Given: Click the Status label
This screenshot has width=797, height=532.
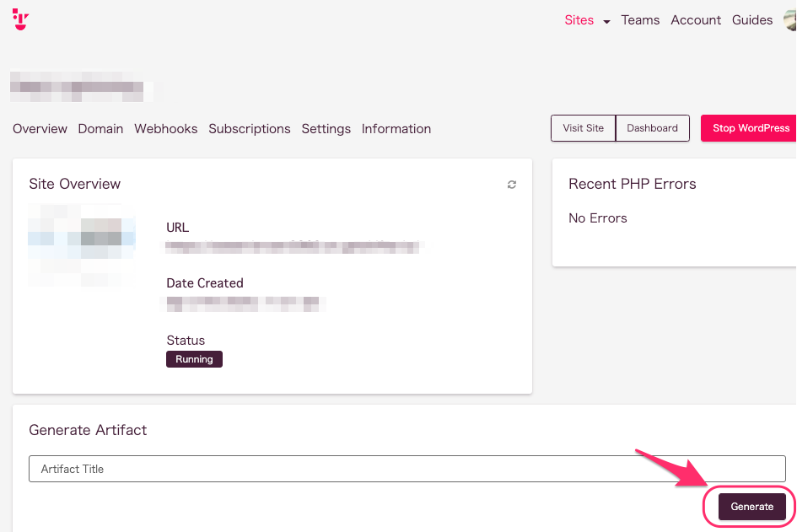Looking at the screenshot, I should [186, 341].
